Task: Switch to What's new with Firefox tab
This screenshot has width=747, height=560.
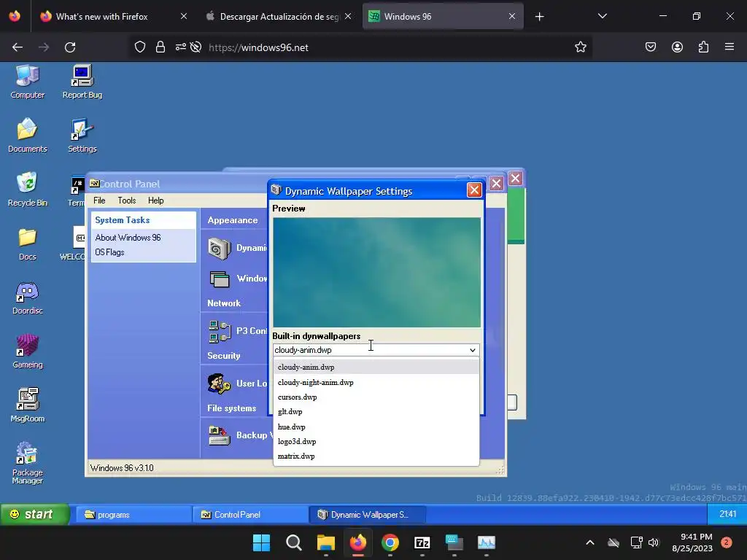Action: point(113,16)
